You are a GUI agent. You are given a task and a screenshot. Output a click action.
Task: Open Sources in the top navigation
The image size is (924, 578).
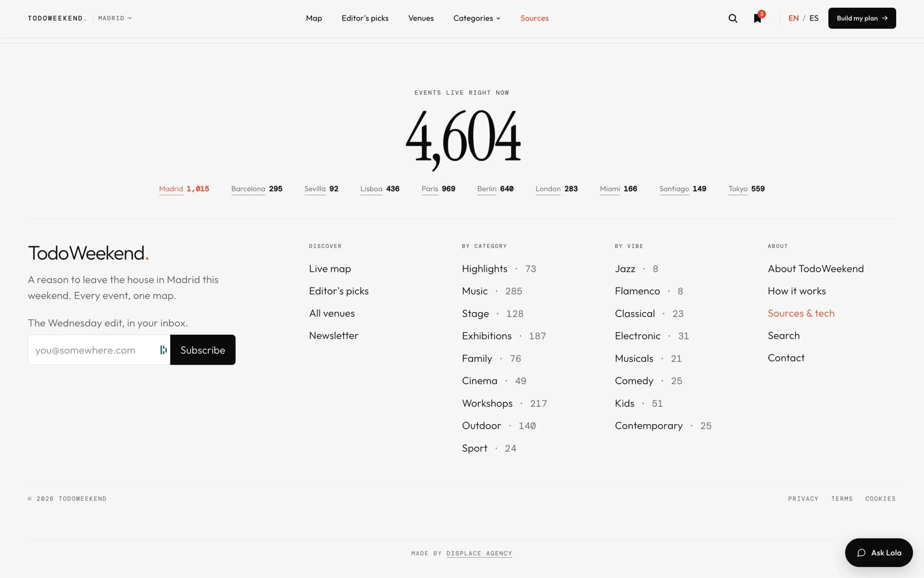[534, 18]
